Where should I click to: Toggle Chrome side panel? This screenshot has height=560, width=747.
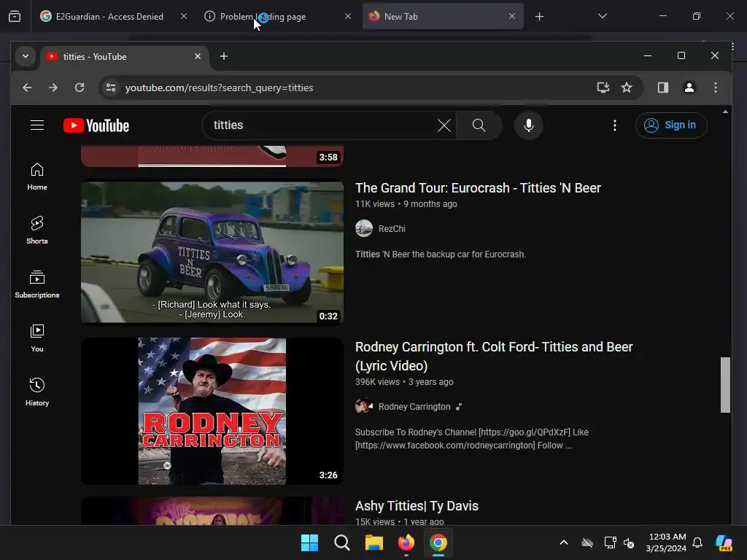pyautogui.click(x=662, y=87)
